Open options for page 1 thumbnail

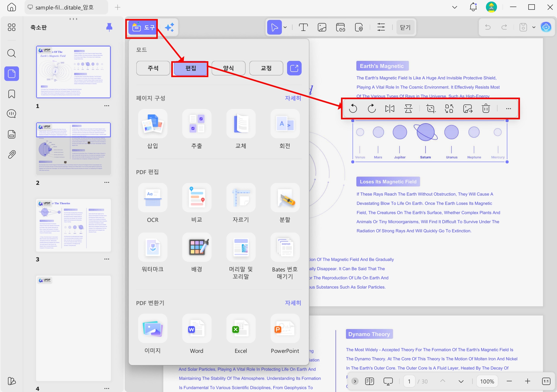[107, 106]
